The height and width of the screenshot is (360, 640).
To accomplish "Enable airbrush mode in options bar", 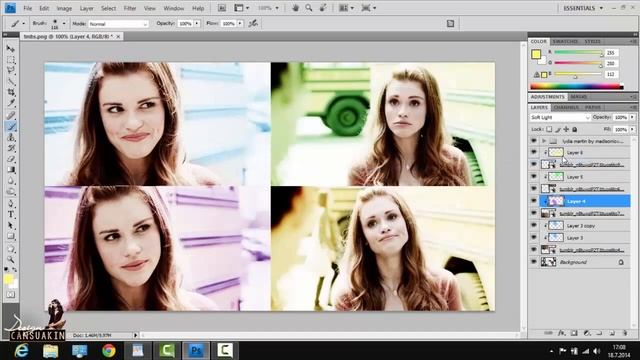I will [x=253, y=24].
